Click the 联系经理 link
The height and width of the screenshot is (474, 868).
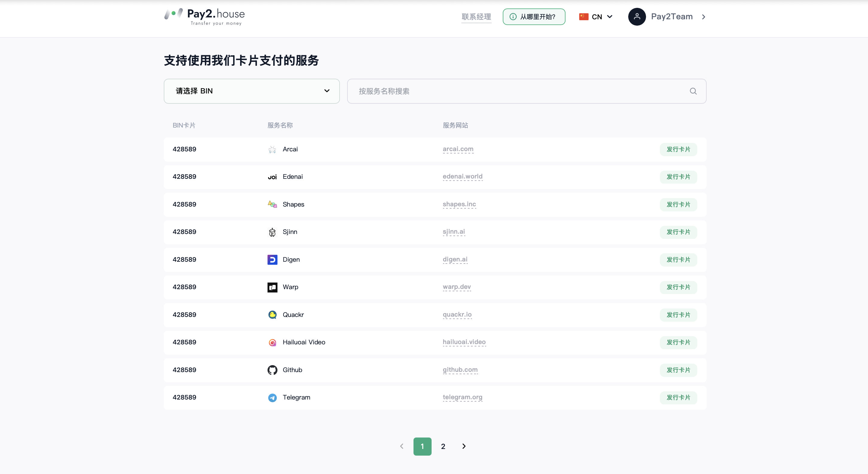click(x=476, y=17)
